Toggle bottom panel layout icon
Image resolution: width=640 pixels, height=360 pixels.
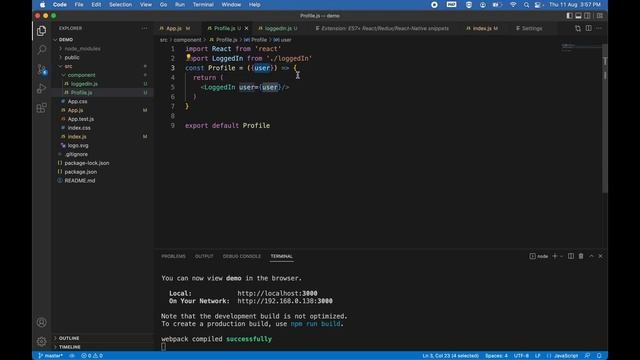click(578, 16)
